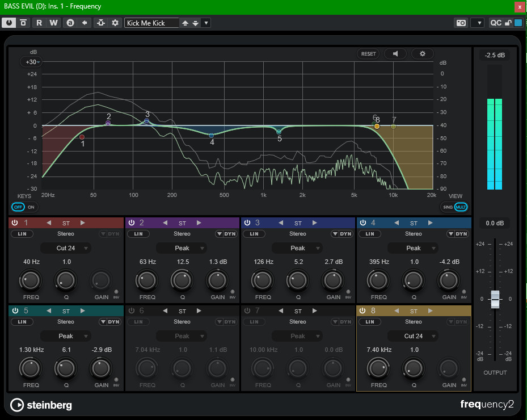Toggle the plug-in activate power button

(x=9, y=23)
